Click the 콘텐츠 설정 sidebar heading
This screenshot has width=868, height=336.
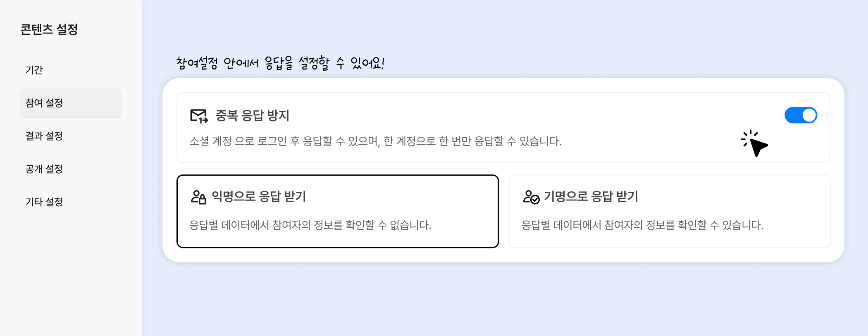pos(49,29)
